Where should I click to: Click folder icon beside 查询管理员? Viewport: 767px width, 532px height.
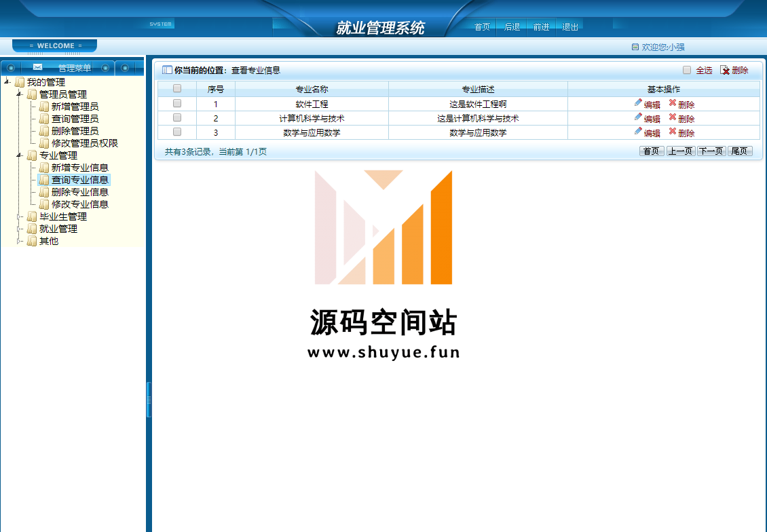tap(44, 119)
